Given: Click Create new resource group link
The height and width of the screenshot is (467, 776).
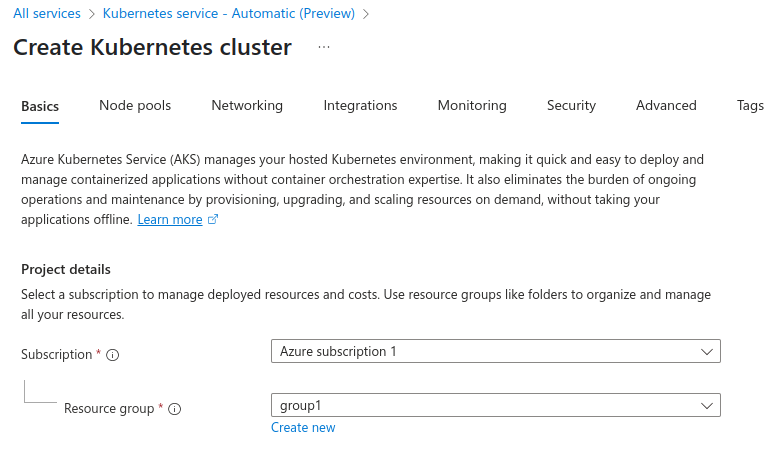Looking at the screenshot, I should [x=303, y=428].
